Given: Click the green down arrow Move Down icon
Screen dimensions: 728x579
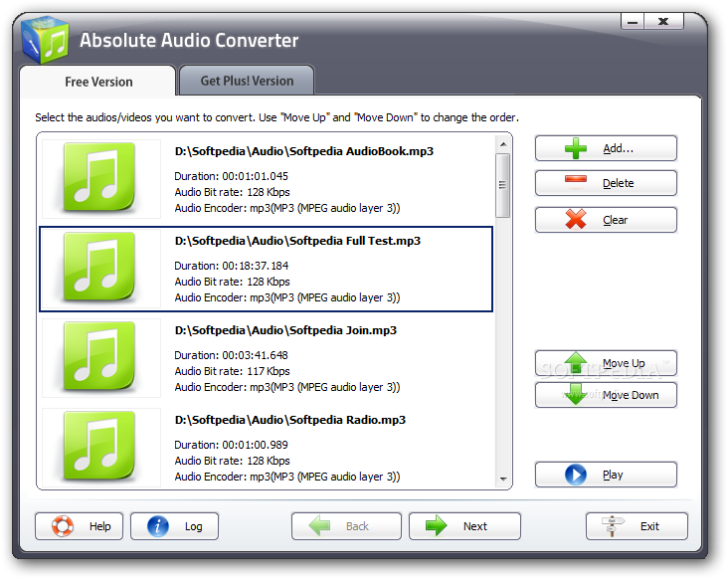Looking at the screenshot, I should 576,394.
